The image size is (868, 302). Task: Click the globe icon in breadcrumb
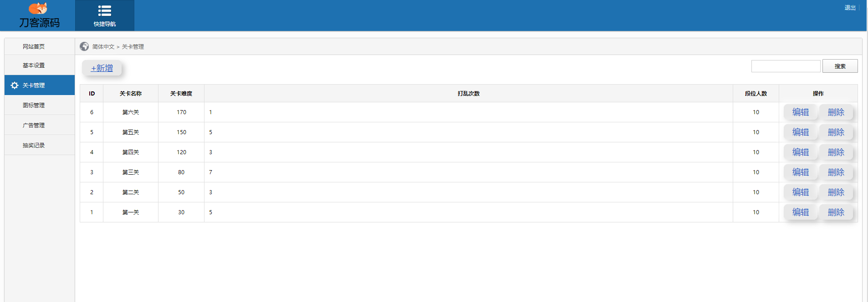click(84, 46)
